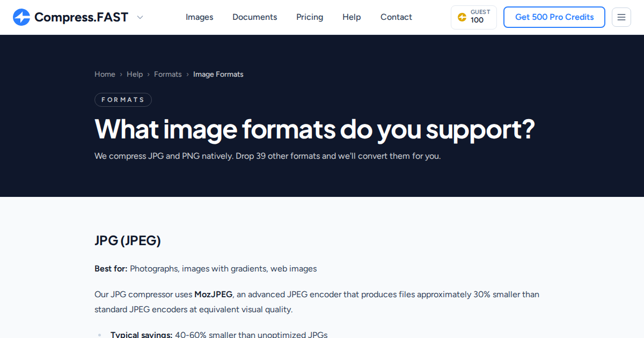Open the Contact page
644x338 pixels.
coord(396,17)
